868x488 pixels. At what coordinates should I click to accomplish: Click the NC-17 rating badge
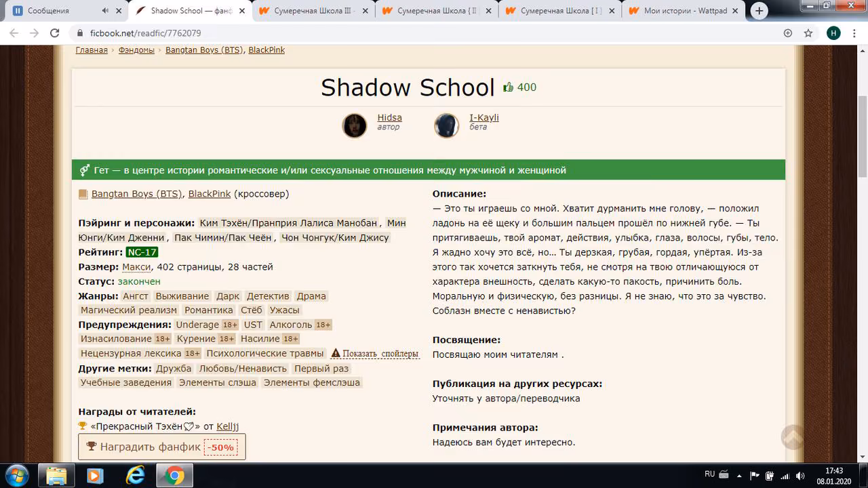coord(142,252)
